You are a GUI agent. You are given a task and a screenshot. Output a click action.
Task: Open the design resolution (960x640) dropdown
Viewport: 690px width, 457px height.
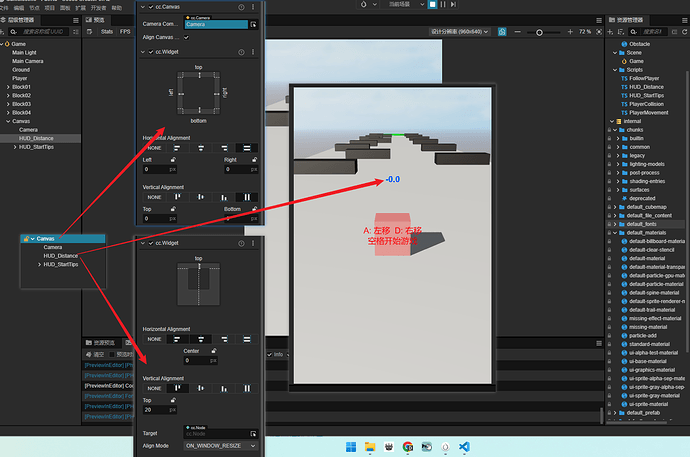pos(459,32)
